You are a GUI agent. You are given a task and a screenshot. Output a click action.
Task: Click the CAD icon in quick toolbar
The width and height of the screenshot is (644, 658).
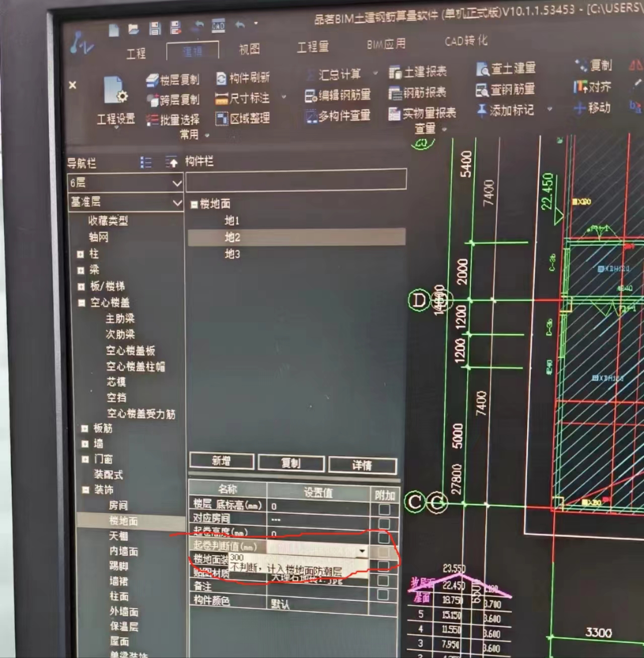coord(218,26)
